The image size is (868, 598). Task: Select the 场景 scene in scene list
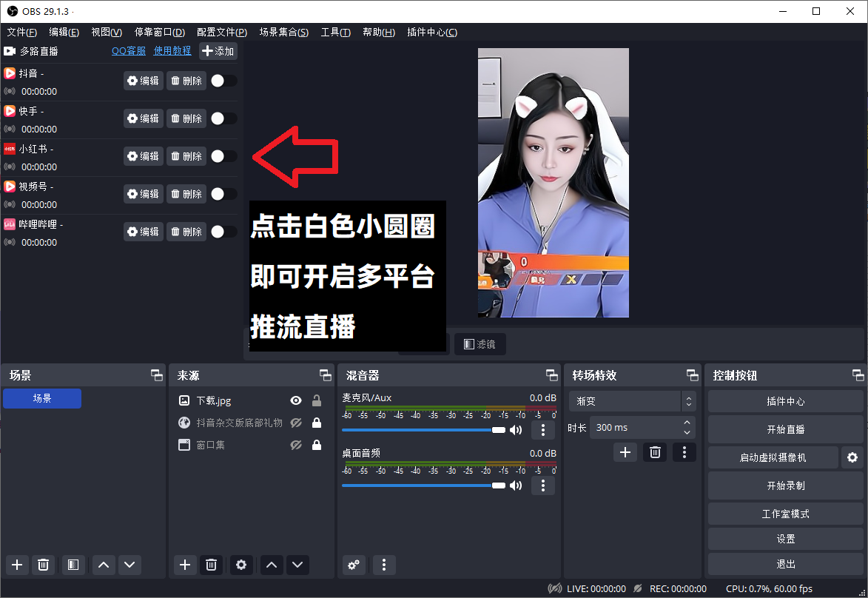point(42,398)
